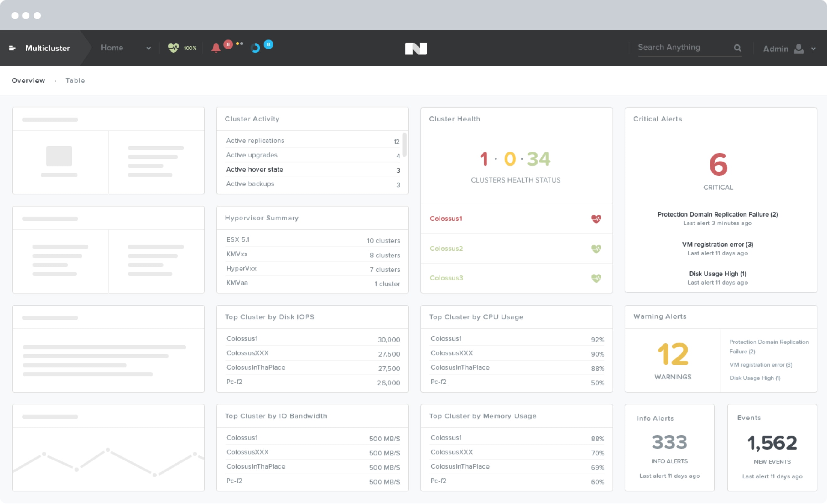Screen dimensions: 827x504
Task: Click the red heart next to Colossus1
Action: [596, 219]
